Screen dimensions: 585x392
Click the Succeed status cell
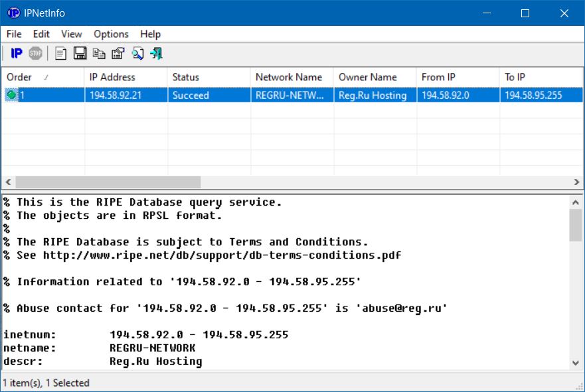tap(209, 95)
